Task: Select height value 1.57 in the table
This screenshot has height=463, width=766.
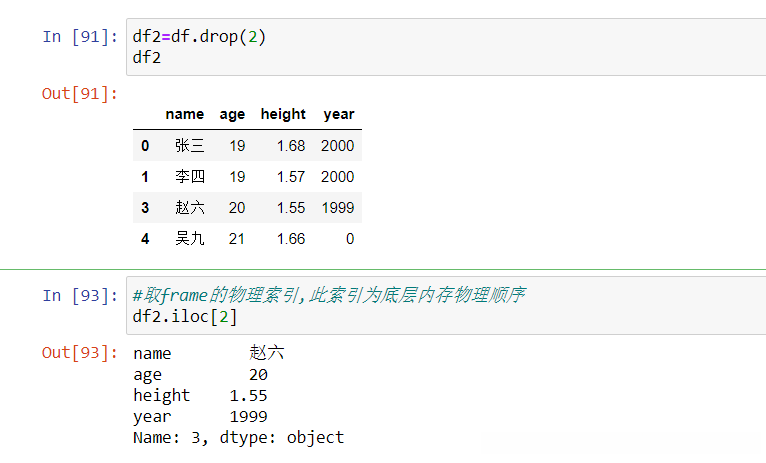Action: pyautogui.click(x=290, y=177)
